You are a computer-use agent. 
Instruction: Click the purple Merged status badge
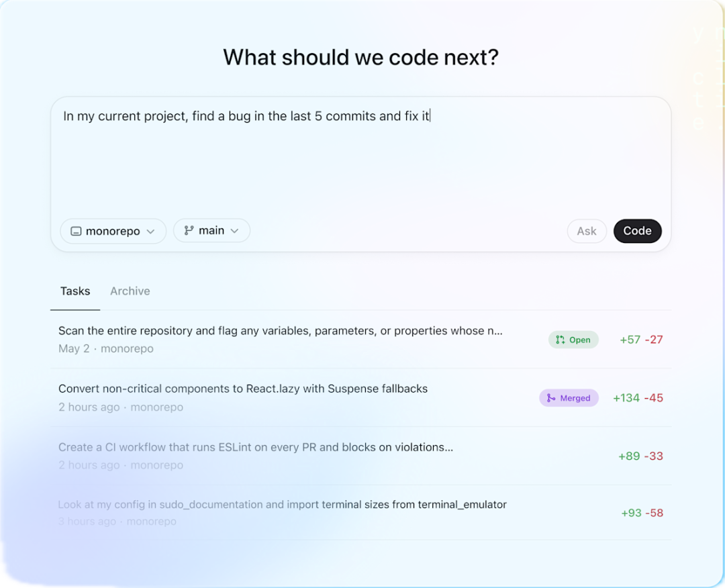click(569, 398)
